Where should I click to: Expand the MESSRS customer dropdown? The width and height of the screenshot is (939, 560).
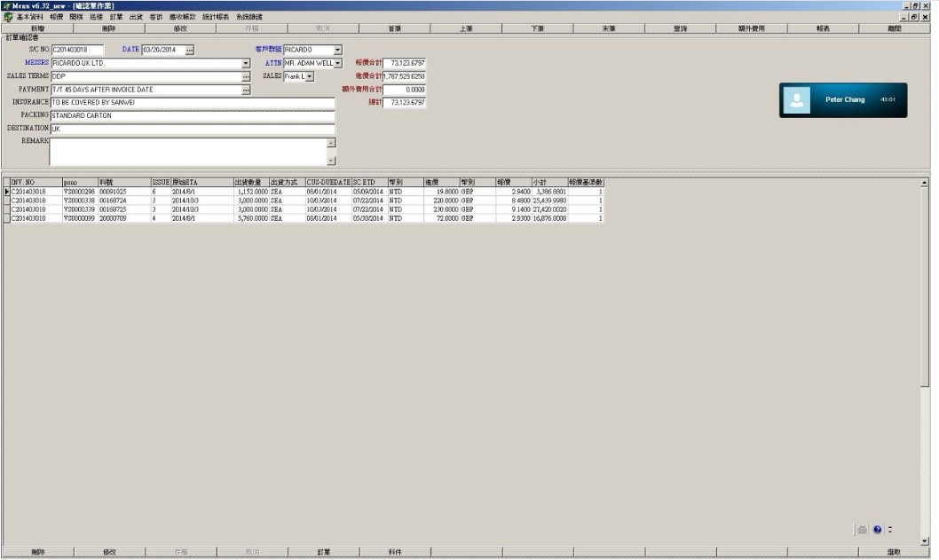(246, 63)
